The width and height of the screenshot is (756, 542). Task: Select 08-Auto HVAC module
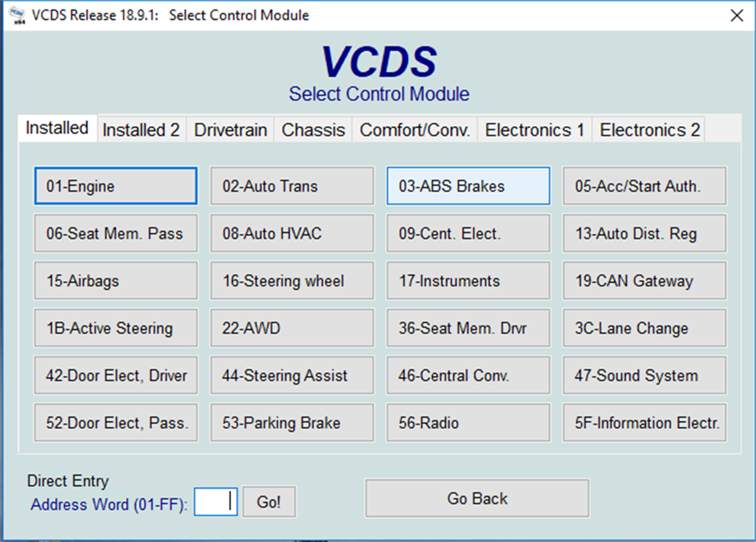292,233
